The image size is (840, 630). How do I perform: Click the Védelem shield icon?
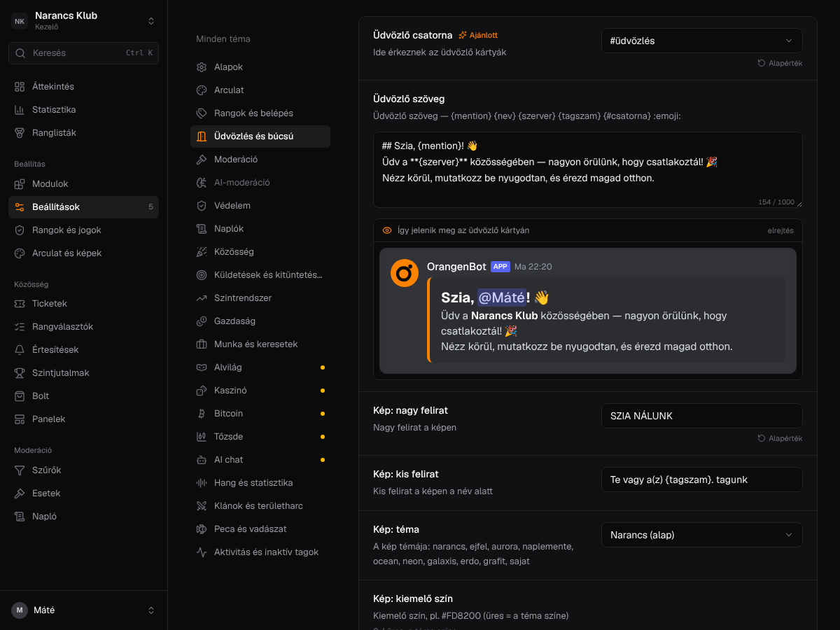pyautogui.click(x=202, y=206)
